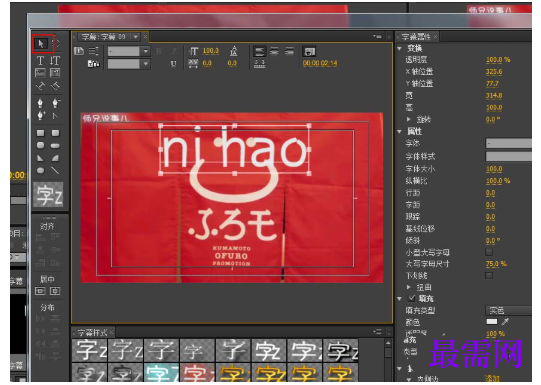
Task: Open the 字幕样式 panel flyout menu
Action: coord(377,332)
